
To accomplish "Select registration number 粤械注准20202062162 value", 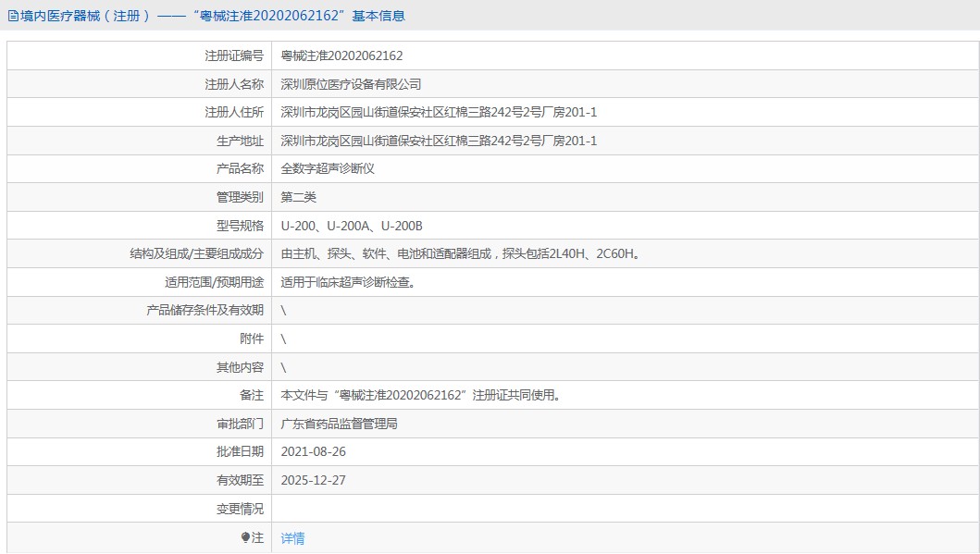I will (341, 55).
